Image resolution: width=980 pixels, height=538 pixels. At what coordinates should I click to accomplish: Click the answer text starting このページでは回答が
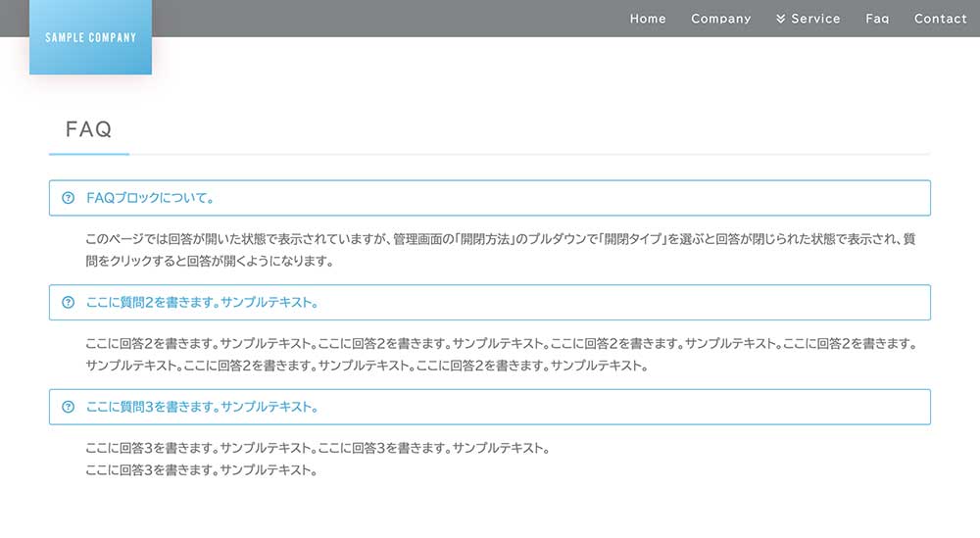500,250
